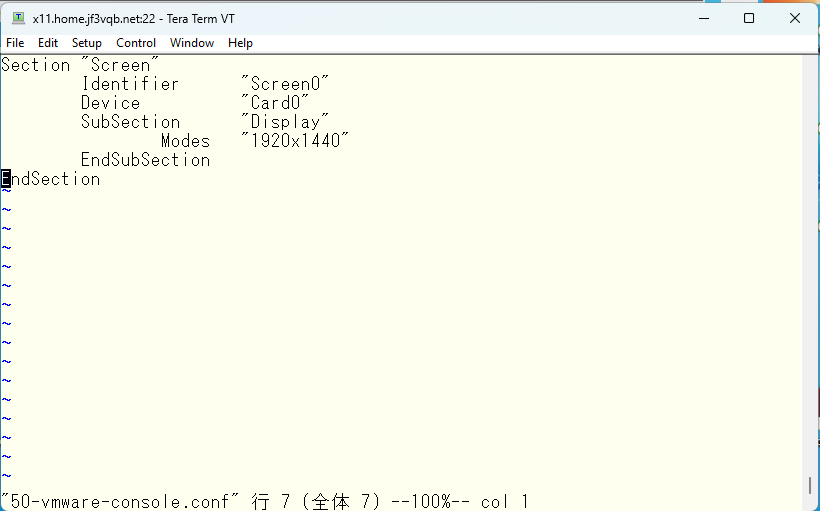
Task: Open the Window menu
Action: coord(192,43)
